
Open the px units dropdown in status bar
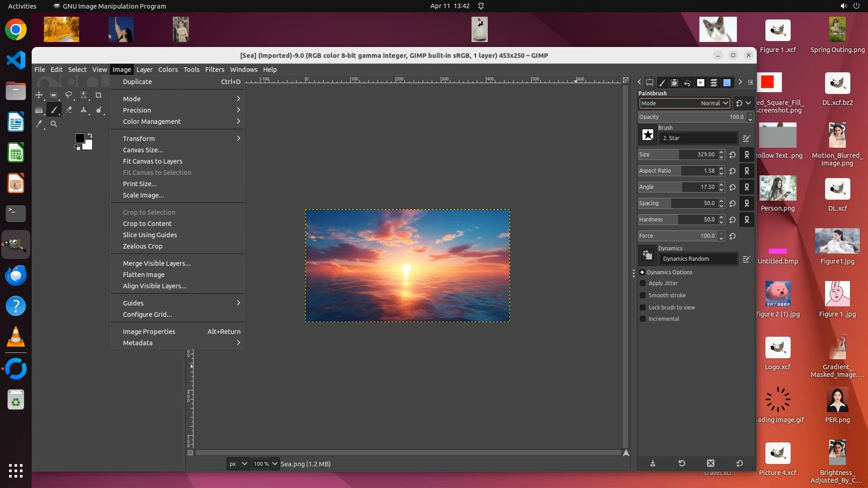click(238, 464)
